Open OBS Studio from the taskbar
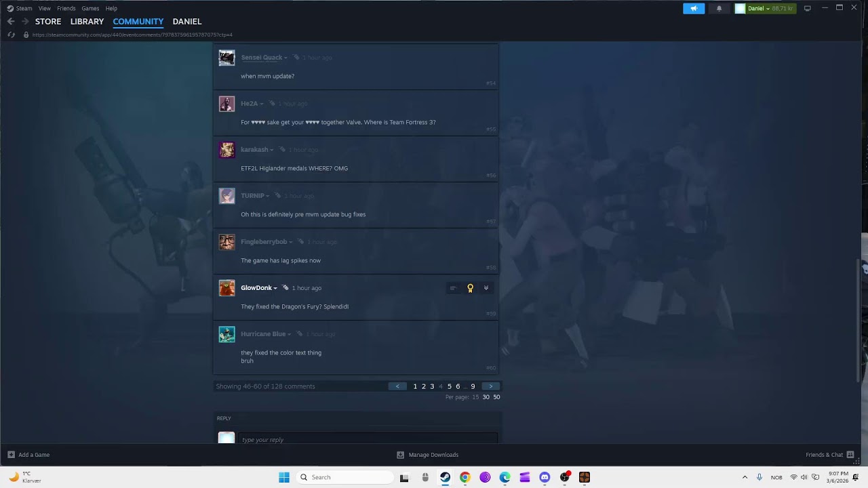868x488 pixels. [x=564, y=477]
